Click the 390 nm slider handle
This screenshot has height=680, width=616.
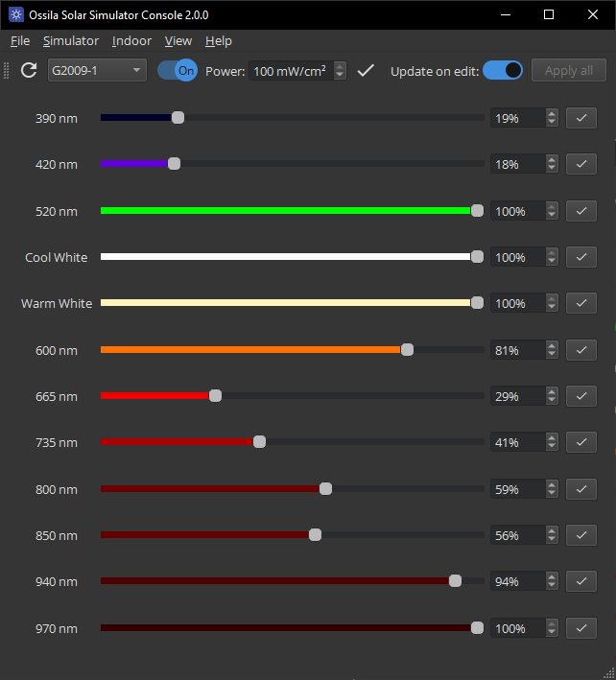pos(178,118)
